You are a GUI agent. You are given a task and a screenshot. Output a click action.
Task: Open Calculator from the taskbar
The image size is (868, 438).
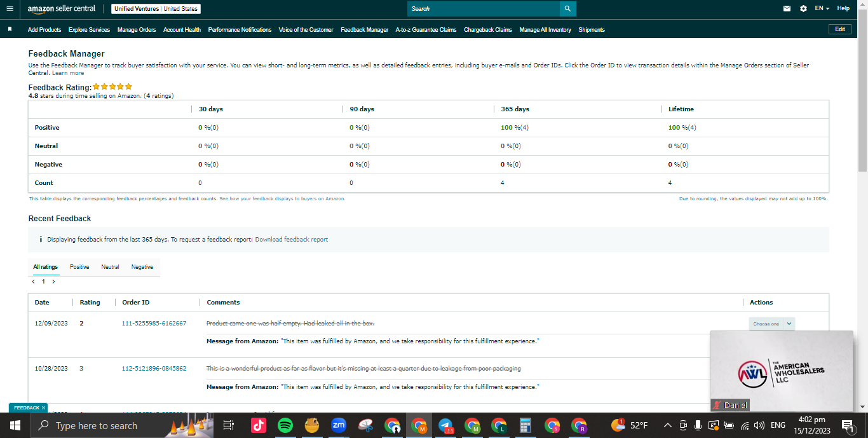click(x=525, y=425)
